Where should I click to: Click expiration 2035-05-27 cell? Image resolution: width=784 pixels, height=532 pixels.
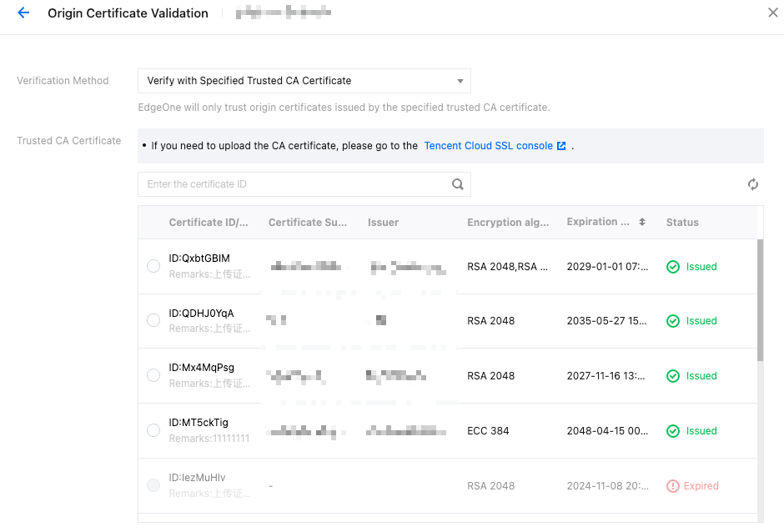(x=606, y=321)
